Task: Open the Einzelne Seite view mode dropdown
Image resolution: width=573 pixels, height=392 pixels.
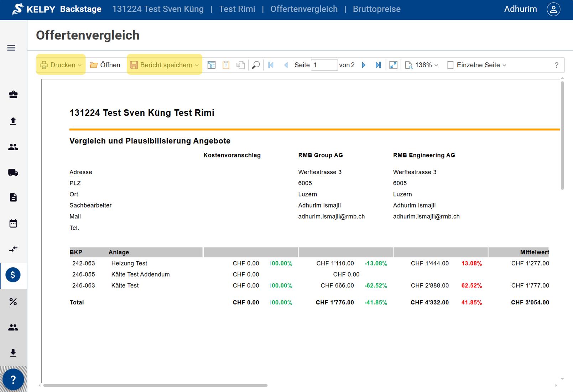Action: point(477,65)
